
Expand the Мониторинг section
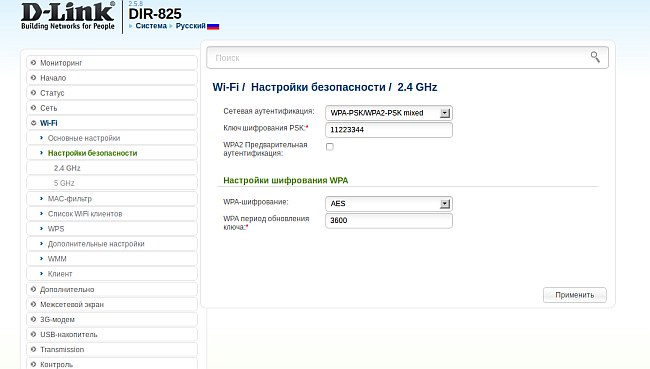point(112,63)
